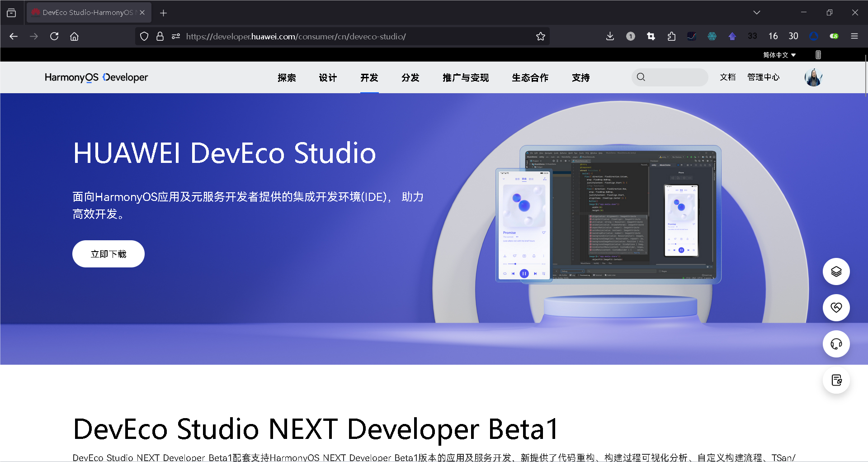Click the 立即下载 download button
The width and height of the screenshot is (868, 462).
coord(108,254)
